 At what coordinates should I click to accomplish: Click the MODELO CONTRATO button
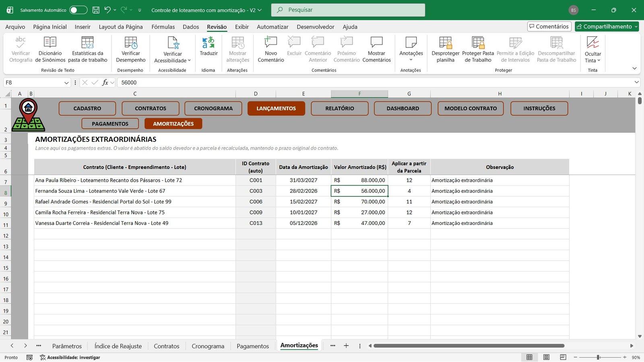point(471,108)
